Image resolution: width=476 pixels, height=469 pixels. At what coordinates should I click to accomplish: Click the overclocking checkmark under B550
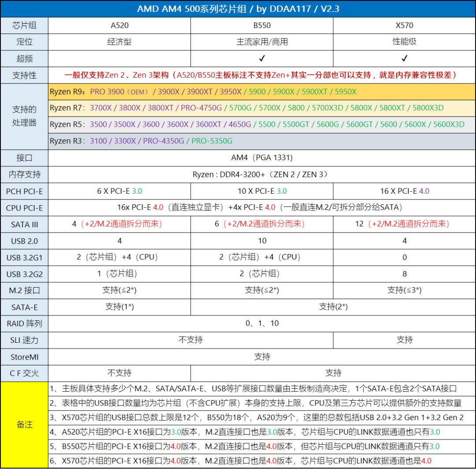click(262, 58)
